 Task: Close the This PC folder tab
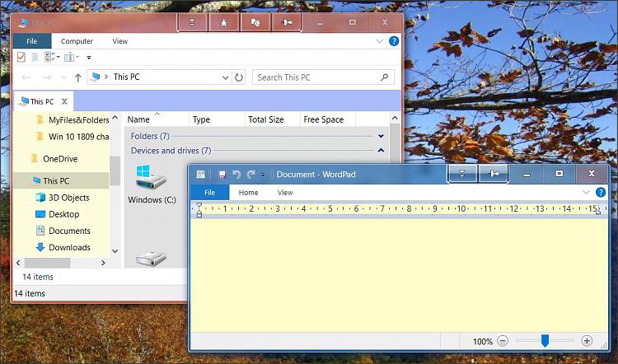tap(64, 101)
